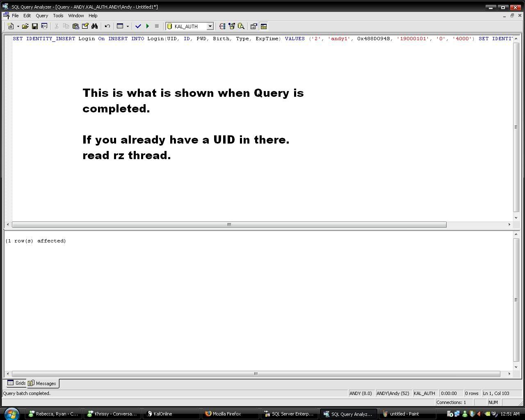The width and height of the screenshot is (525, 420).
Task: Switch to the Grids tab
Action: point(16,383)
